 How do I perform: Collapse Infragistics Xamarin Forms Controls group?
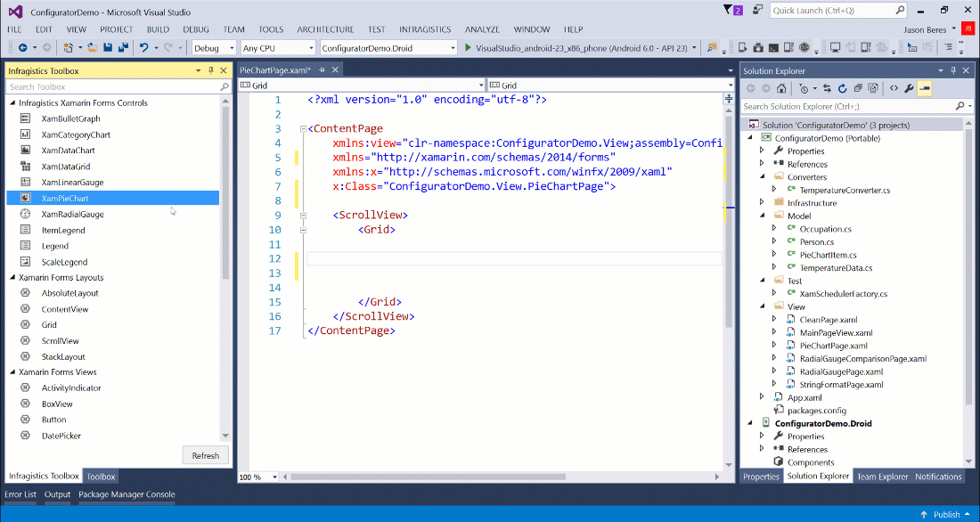coord(12,102)
